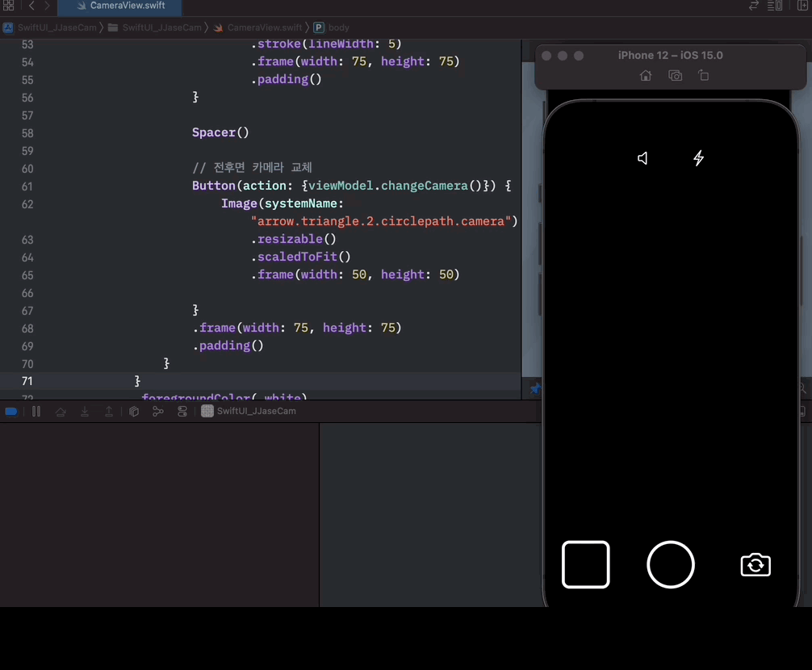Viewport: 812px width, 670px height.
Task: Open environment overrides icon
Action: 182,412
